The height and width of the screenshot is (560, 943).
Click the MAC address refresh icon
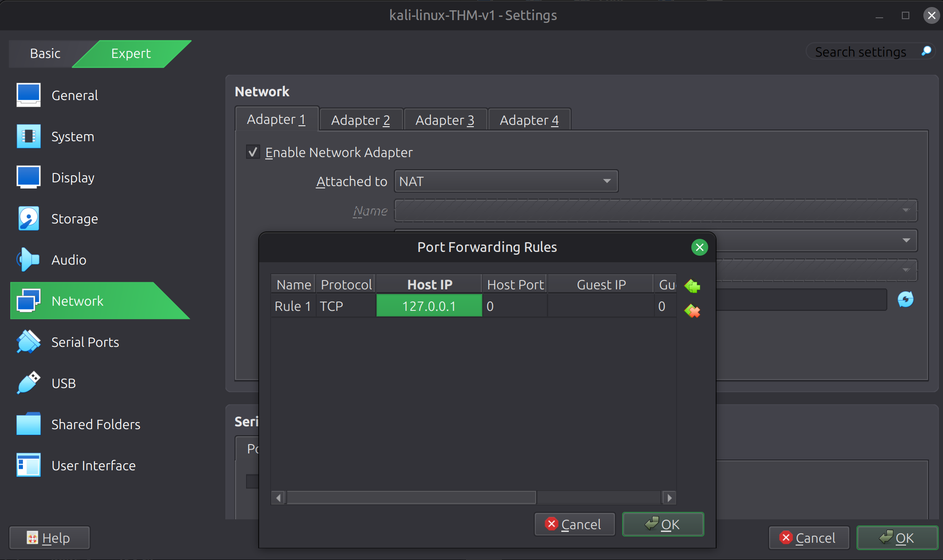pyautogui.click(x=906, y=299)
